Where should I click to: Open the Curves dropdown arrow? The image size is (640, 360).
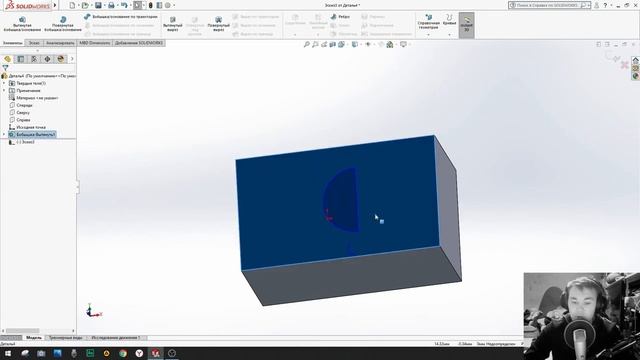(x=449, y=35)
